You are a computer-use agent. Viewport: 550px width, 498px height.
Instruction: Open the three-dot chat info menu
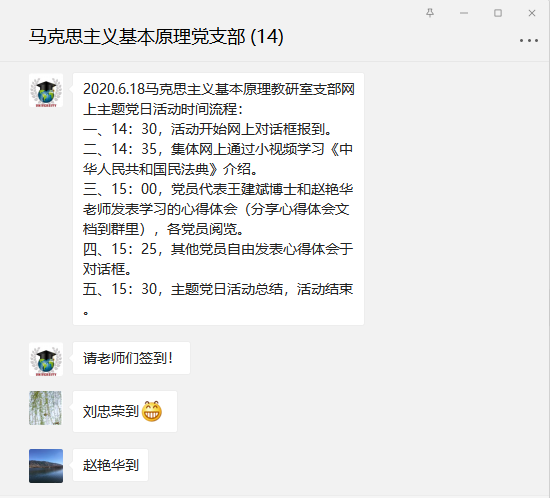(x=529, y=41)
